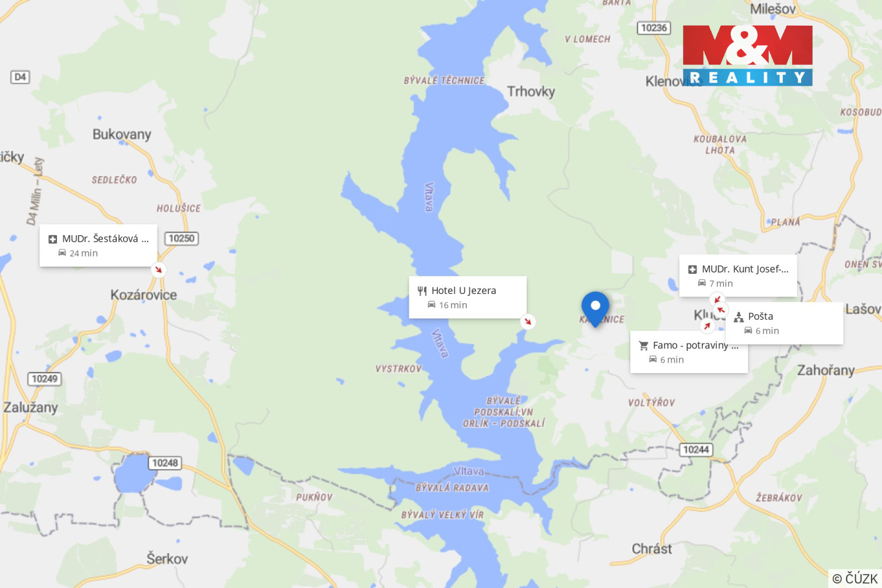Click the medical cross icon for MUDr. Kunt

[x=693, y=269]
